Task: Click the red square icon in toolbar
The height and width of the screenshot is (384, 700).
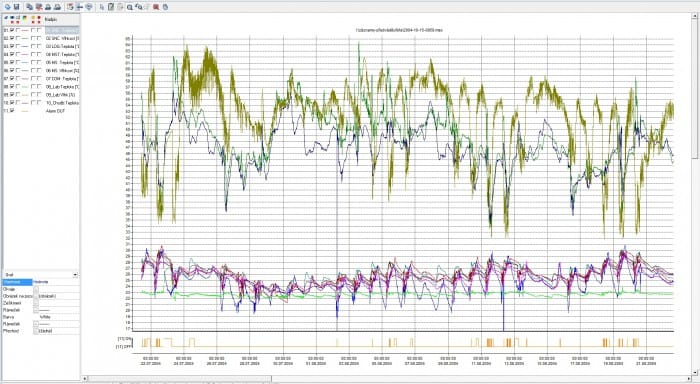Action: [x=156, y=7]
